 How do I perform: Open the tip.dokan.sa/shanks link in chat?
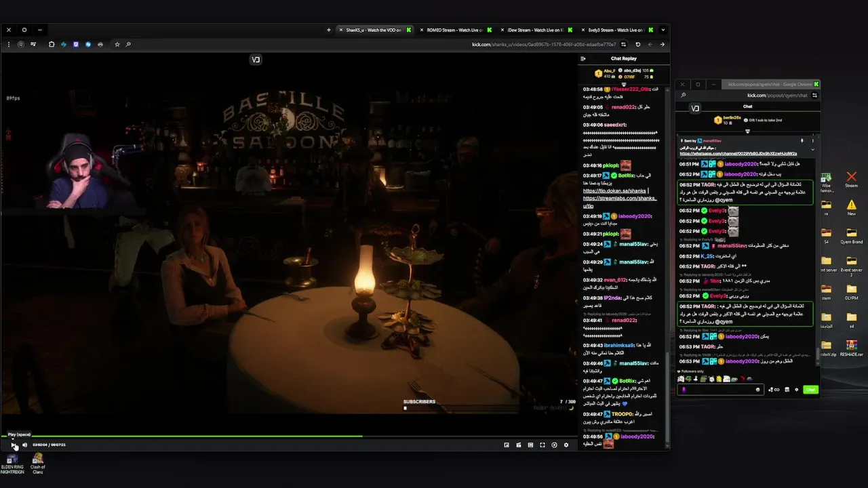(614, 191)
